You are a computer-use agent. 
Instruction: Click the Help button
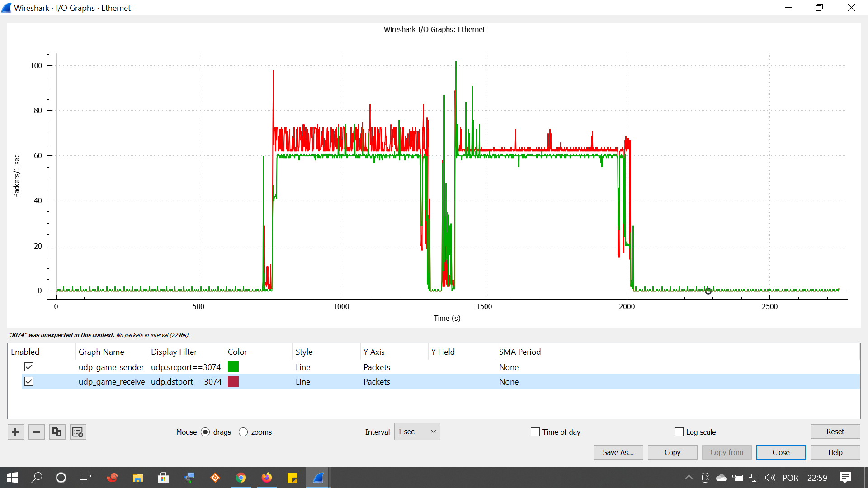[835, 452]
